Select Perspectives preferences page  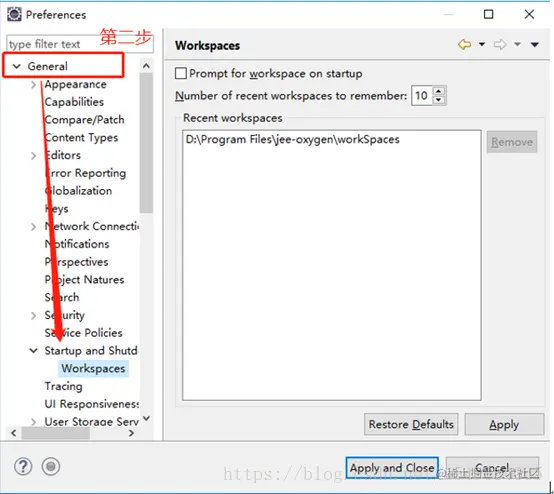pos(76,261)
